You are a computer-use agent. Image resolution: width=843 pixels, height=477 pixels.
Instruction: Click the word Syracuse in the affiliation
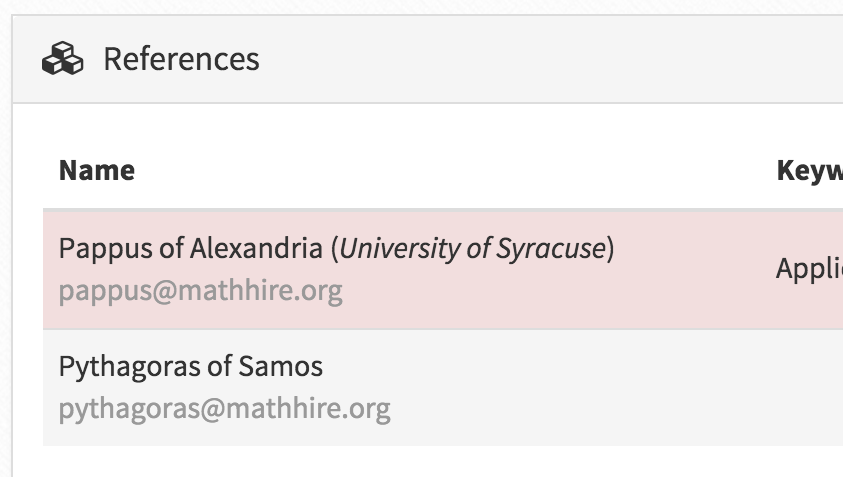point(555,248)
